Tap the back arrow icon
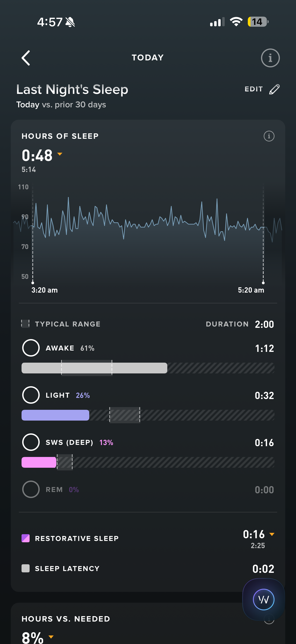This screenshot has height=644, width=296. point(26,58)
